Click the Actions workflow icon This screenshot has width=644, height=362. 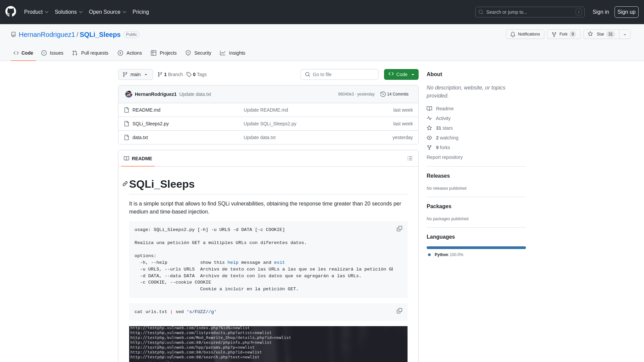tap(120, 53)
